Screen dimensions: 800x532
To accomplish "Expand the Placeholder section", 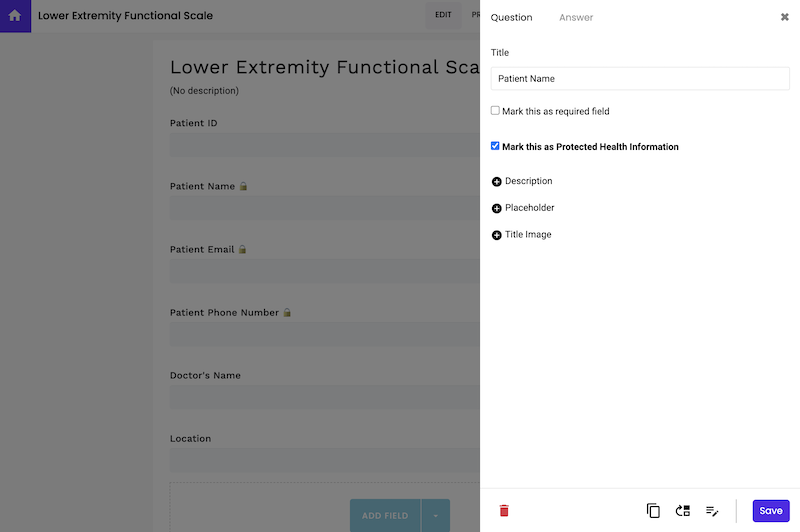I will tap(497, 208).
